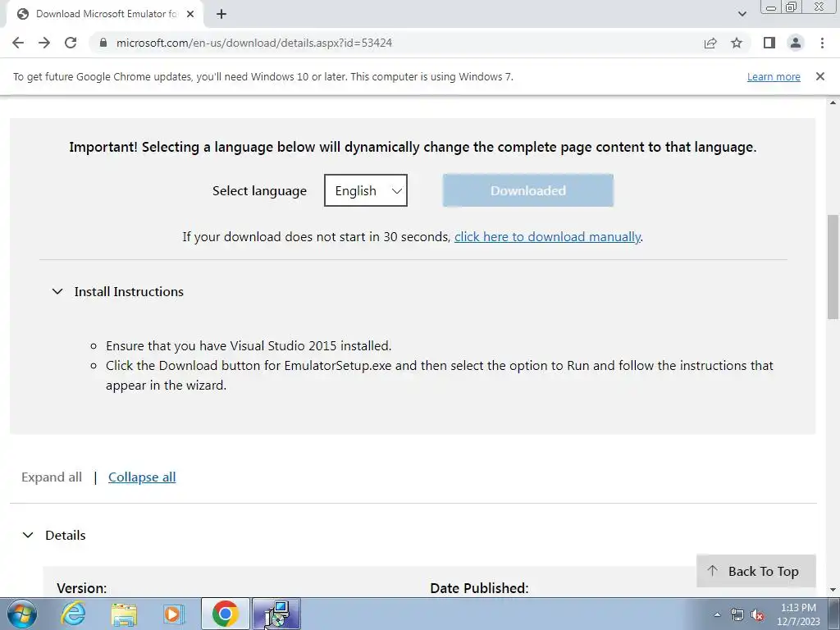Click the Back To Top button

[x=756, y=571]
